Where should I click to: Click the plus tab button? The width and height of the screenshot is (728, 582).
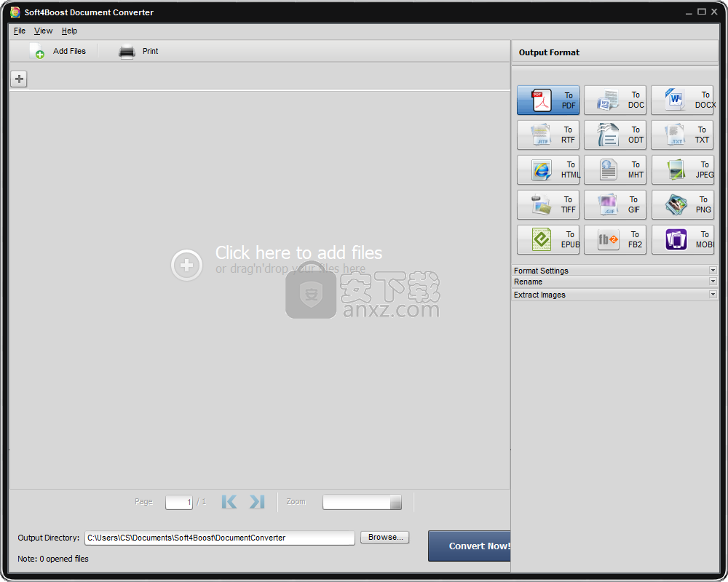pyautogui.click(x=19, y=79)
